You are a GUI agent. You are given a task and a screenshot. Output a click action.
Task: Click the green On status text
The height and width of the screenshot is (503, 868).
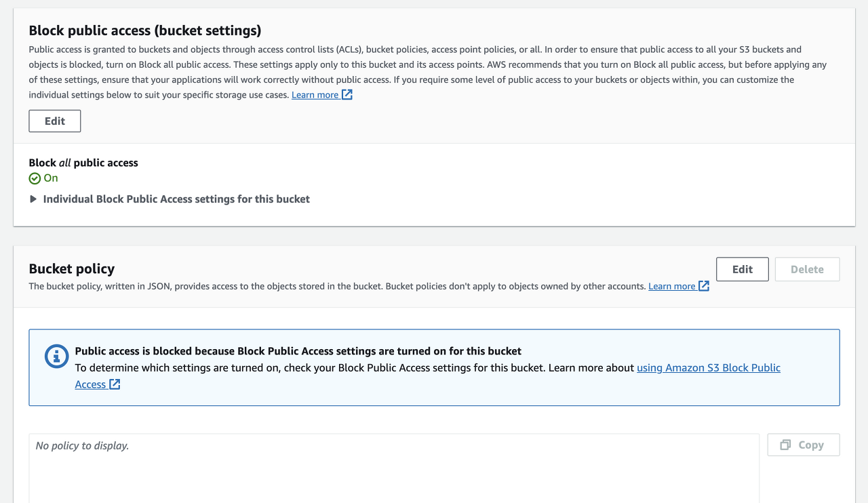pyautogui.click(x=51, y=178)
